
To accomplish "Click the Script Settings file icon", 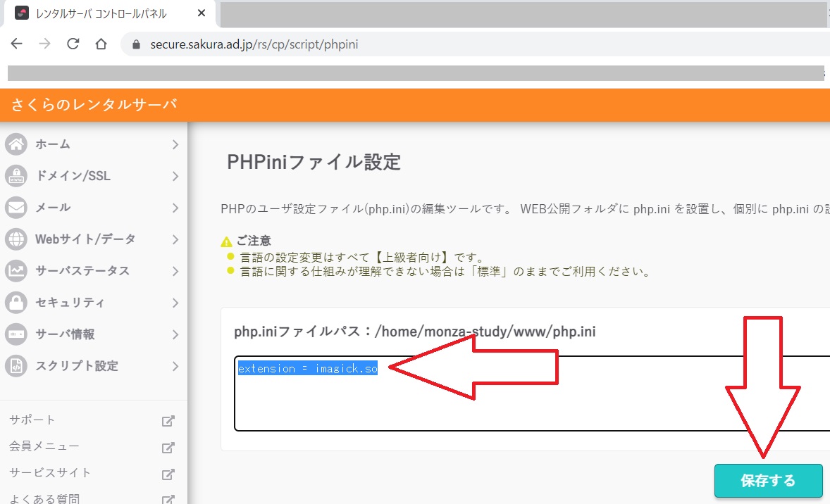I will 16,366.
